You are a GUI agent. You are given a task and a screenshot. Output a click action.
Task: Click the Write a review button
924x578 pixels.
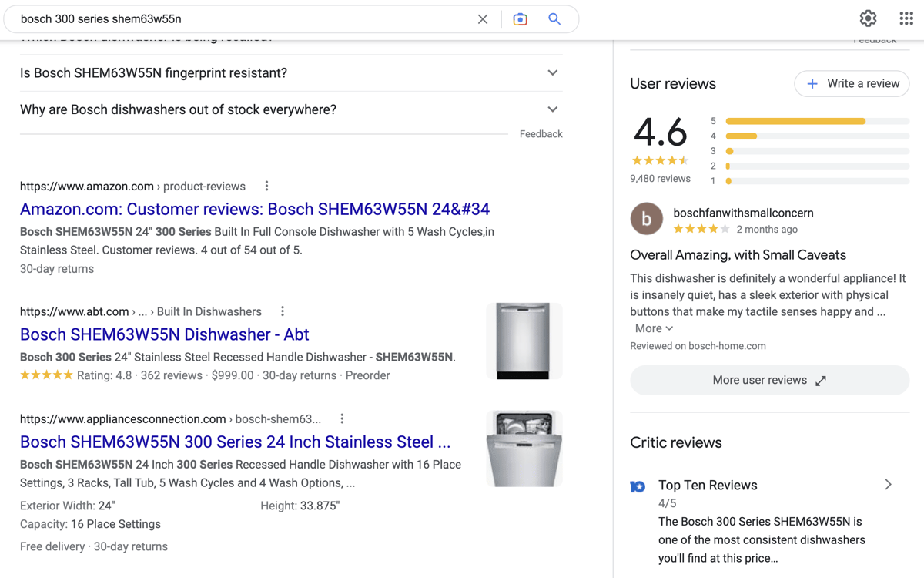852,83
